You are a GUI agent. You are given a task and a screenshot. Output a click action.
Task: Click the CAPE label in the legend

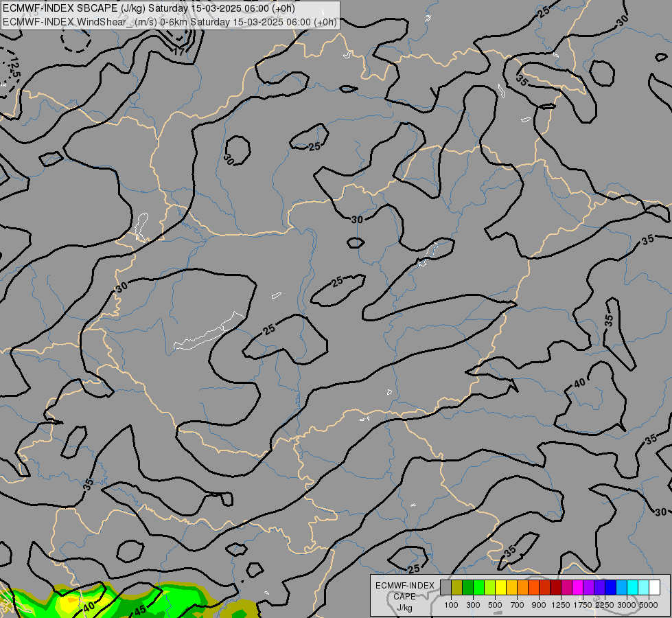click(404, 597)
